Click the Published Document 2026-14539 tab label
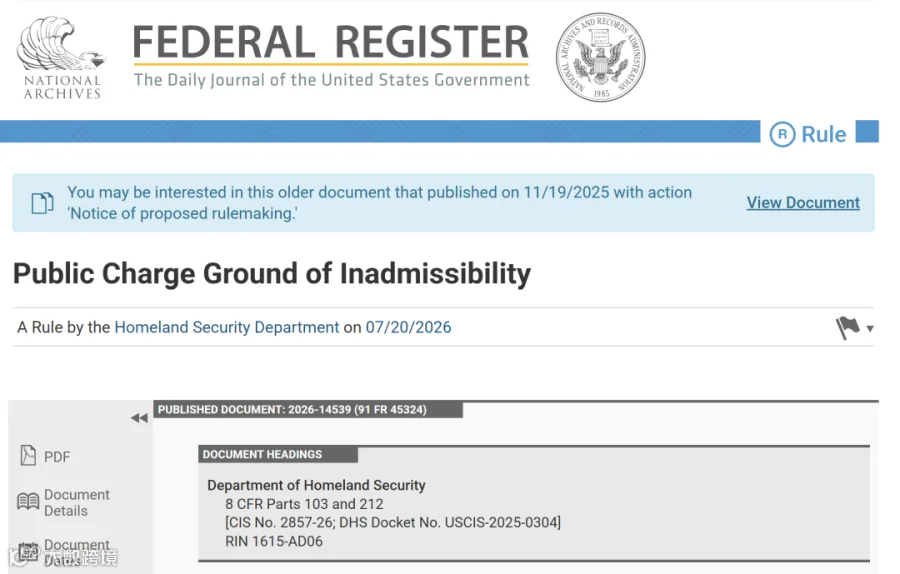Screen dimensions: 900x574 pos(292,410)
